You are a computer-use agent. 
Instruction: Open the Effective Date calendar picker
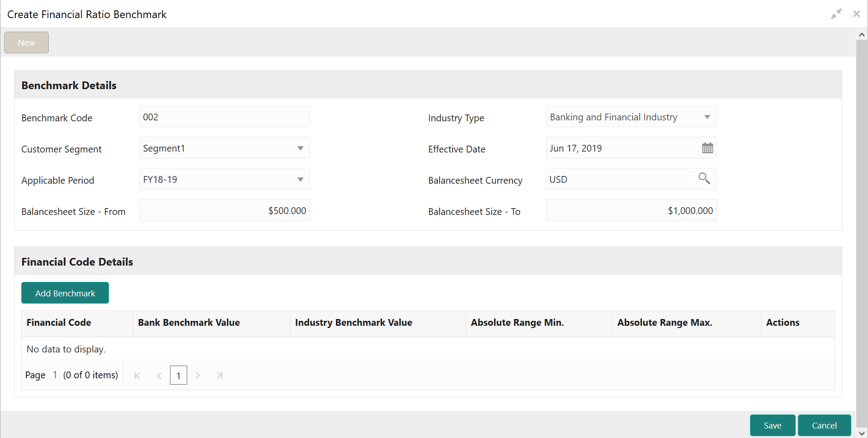[707, 148]
